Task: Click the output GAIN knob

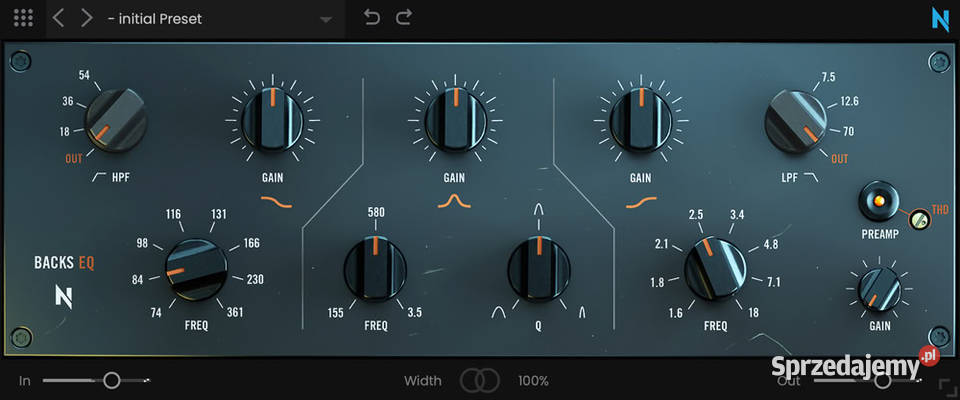Action: pyautogui.click(x=879, y=289)
